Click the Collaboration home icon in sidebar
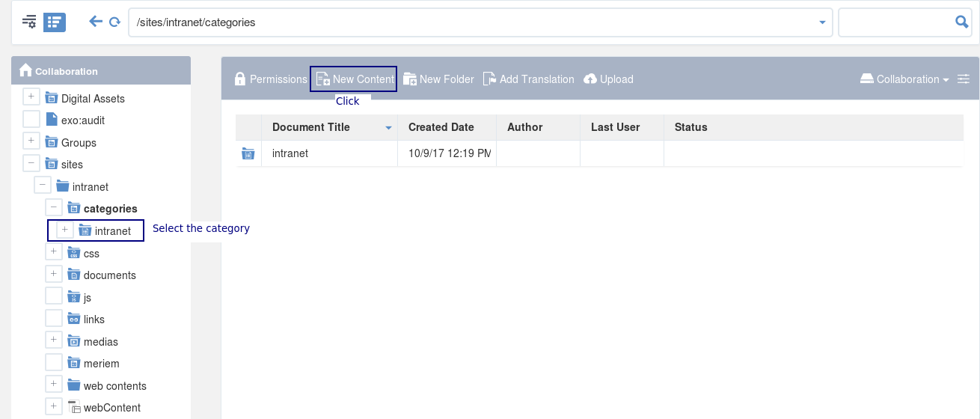 tap(25, 70)
